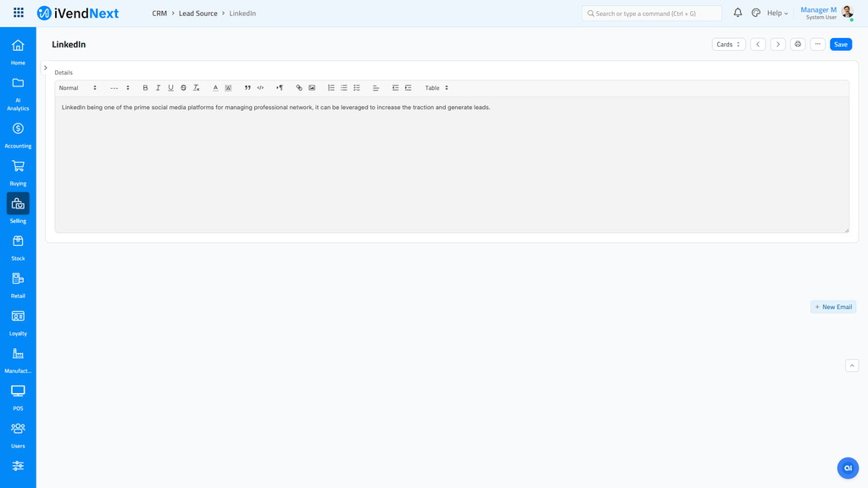Save the LinkedIn lead source

coord(840,44)
